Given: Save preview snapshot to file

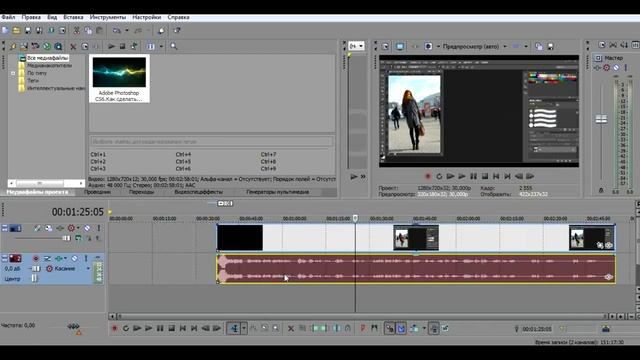Looking at the screenshot, I should 550,47.
